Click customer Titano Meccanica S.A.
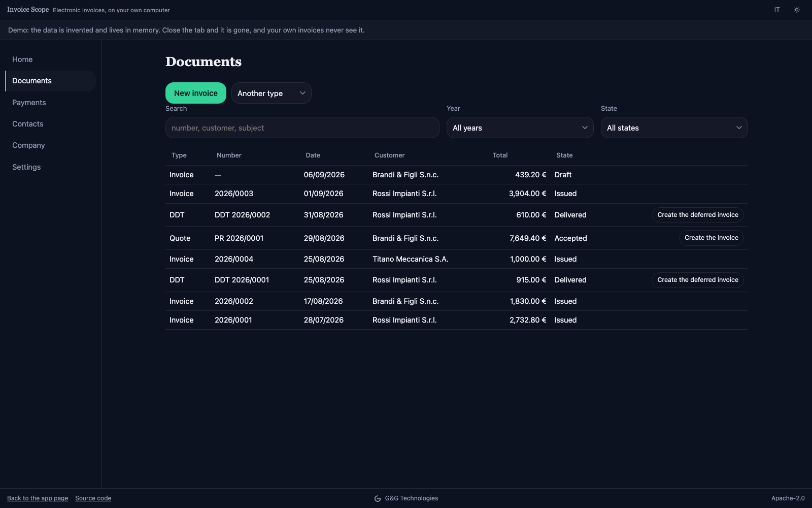Viewport: 812px width, 508px height. point(411,259)
